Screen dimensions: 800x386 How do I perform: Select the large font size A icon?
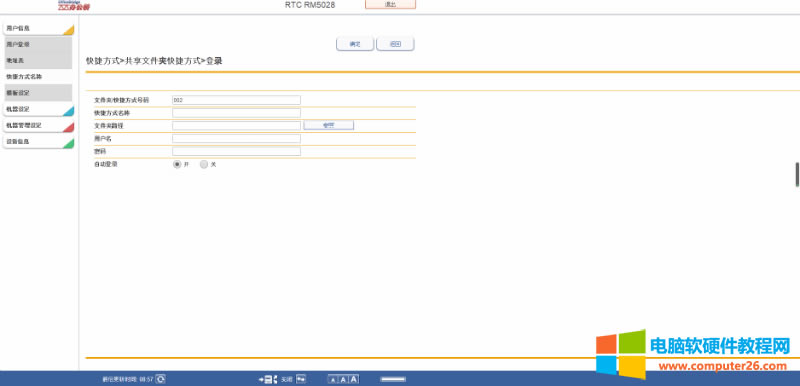(354, 379)
